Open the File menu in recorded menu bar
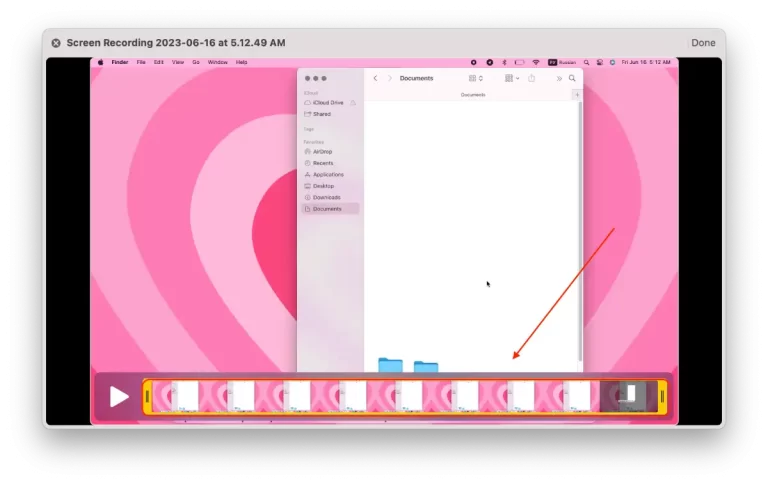 pyautogui.click(x=141, y=62)
